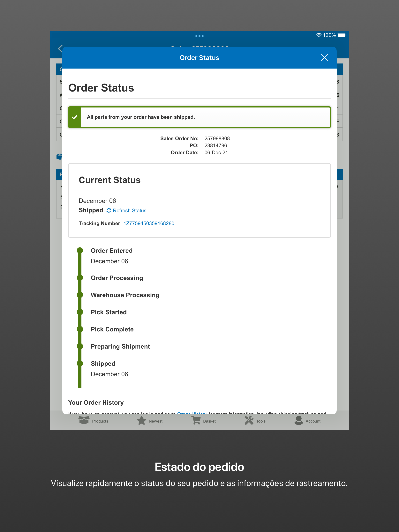Tap the Products box icon
This screenshot has width=399, height=532.
[x=84, y=420]
